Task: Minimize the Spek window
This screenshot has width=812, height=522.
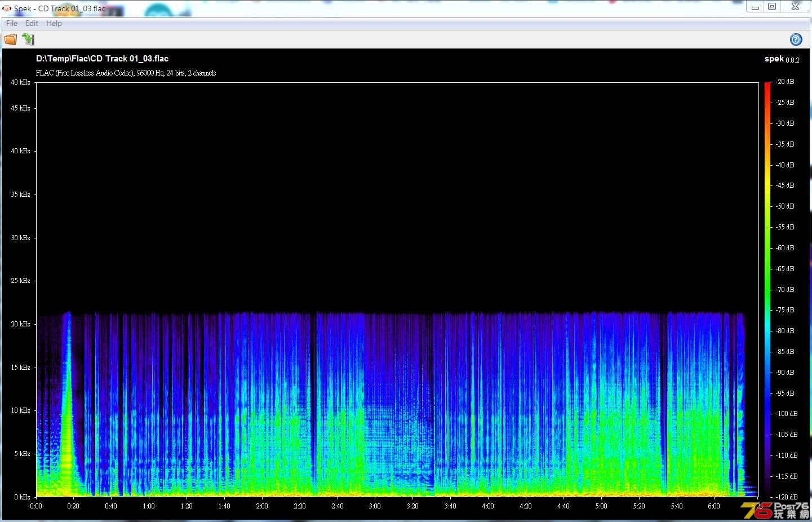Action: tap(755, 7)
